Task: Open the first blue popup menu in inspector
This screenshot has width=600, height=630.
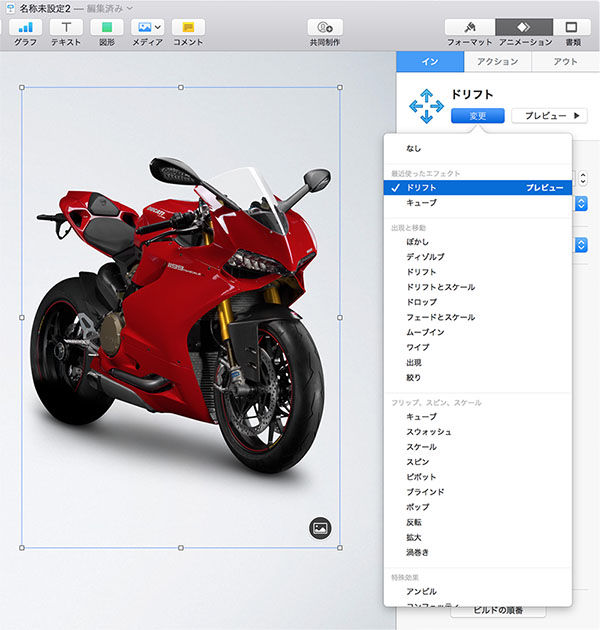Action: click(581, 204)
